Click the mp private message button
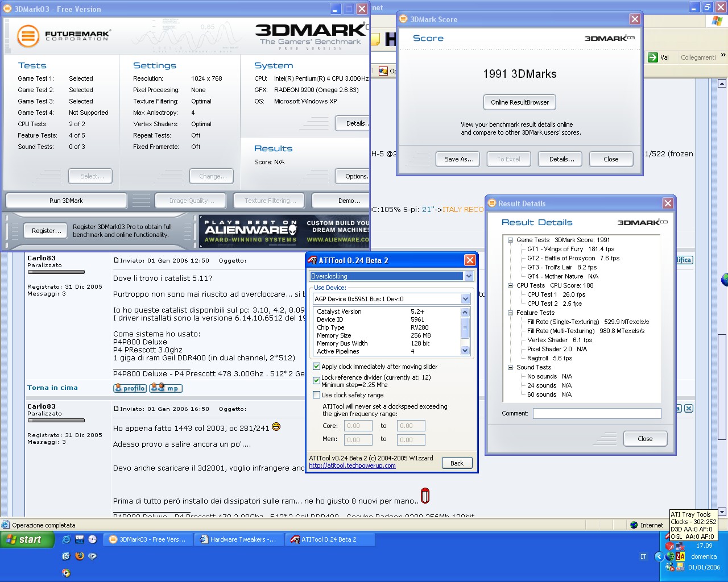728x582 pixels. point(166,388)
